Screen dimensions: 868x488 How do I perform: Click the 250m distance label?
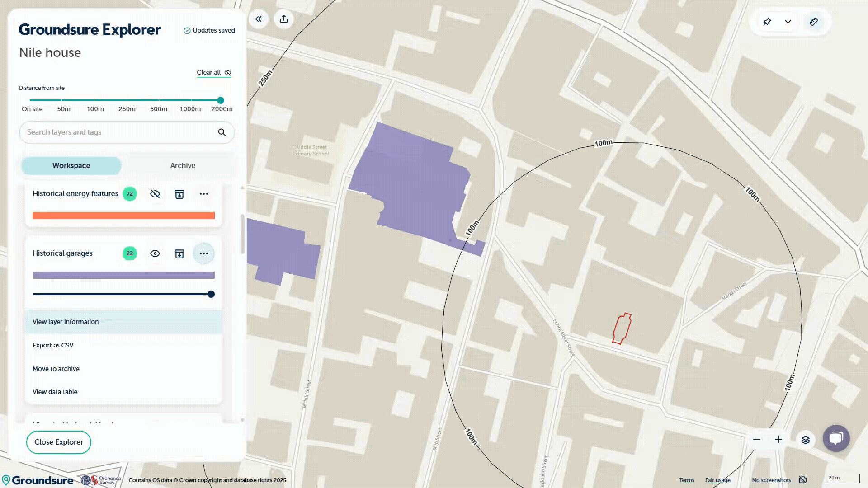(x=127, y=109)
